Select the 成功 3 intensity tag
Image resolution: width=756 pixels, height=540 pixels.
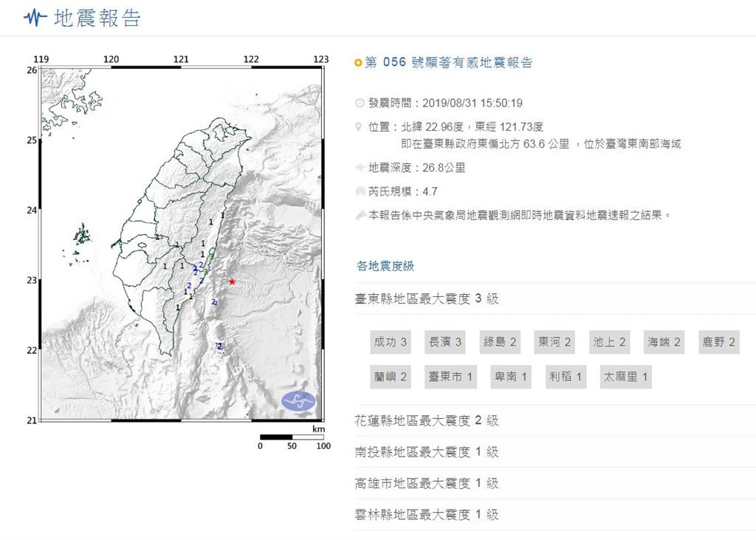tap(391, 342)
